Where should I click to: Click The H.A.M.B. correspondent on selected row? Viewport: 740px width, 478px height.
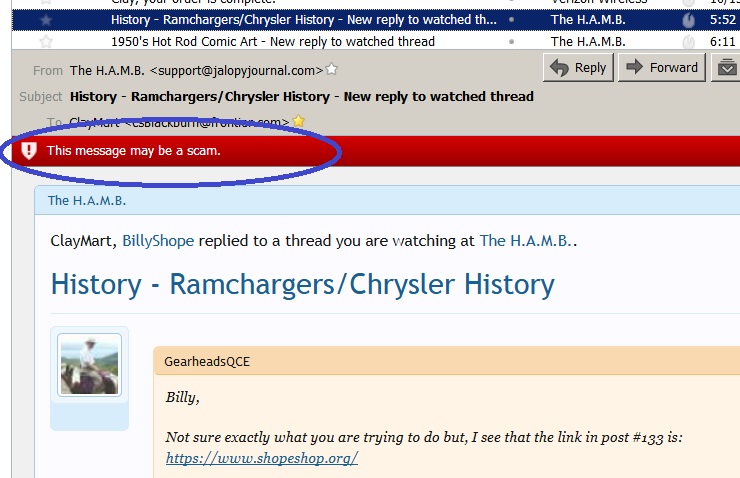(588, 20)
